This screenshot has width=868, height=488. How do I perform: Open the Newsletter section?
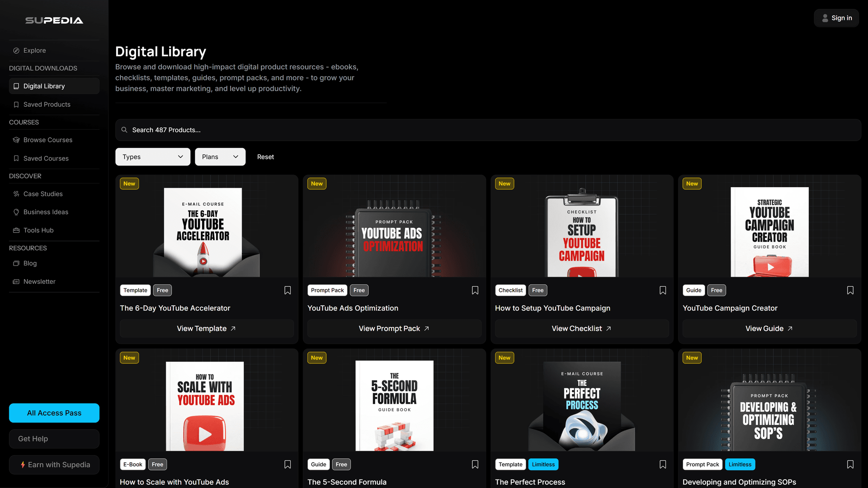coord(16,281)
